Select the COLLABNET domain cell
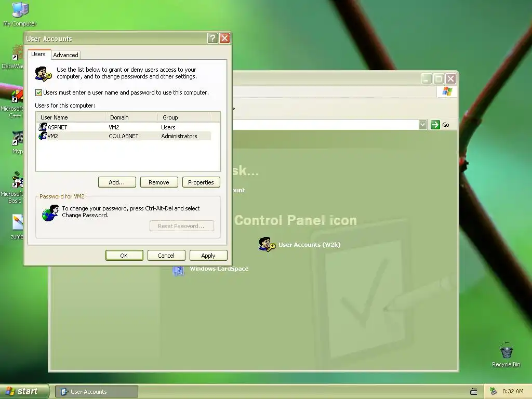The image size is (532, 399). coord(124,136)
